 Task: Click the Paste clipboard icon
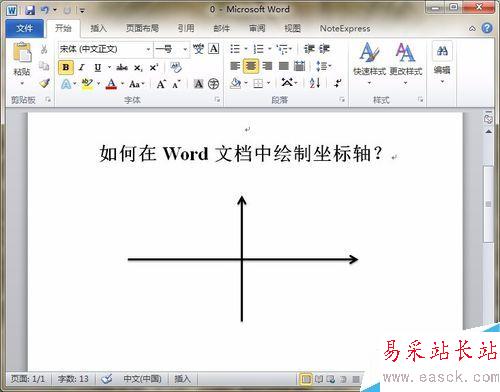pyautogui.click(x=22, y=53)
